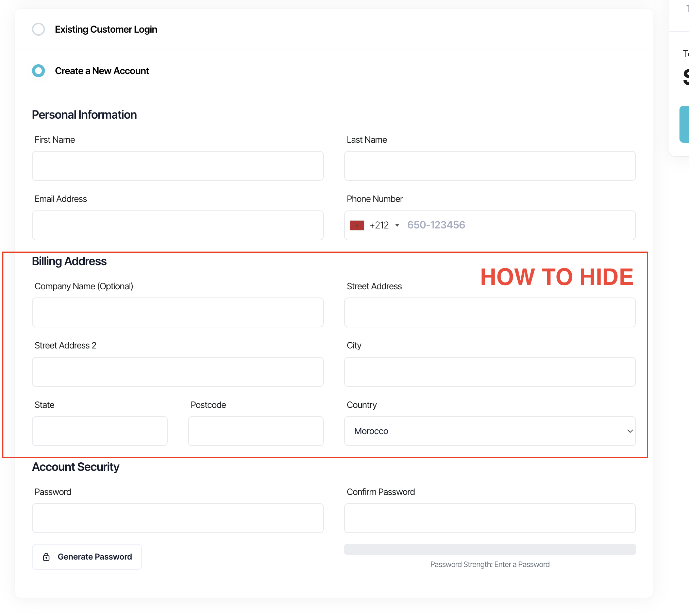Click the Personal Information heading
Viewport: 689px width, 616px height.
[84, 115]
